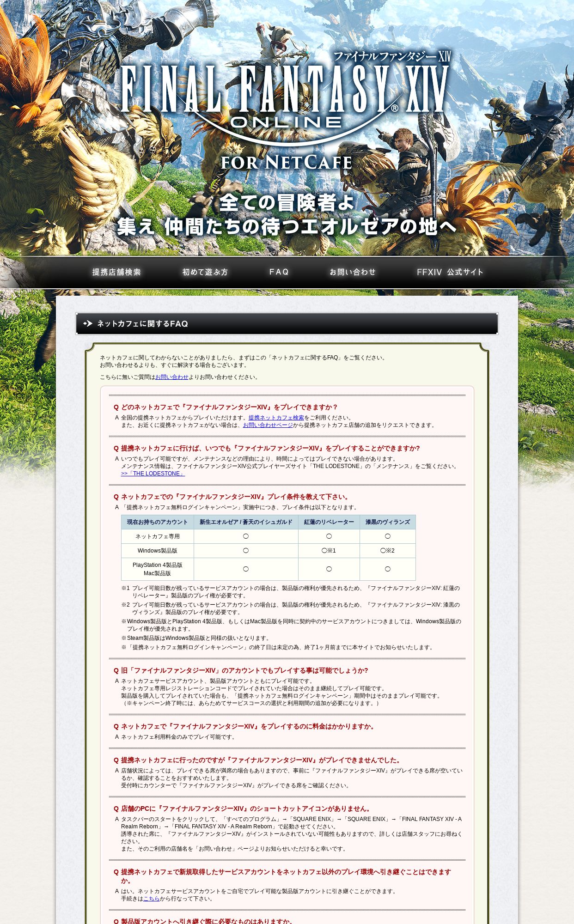Open the 初めて遊ぶ方 nav item
Viewport: 574px width, 924px height.
pos(205,272)
